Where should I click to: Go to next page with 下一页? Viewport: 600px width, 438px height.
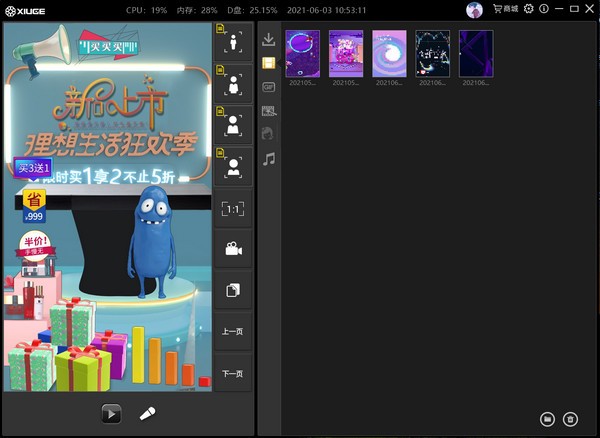[x=233, y=372]
